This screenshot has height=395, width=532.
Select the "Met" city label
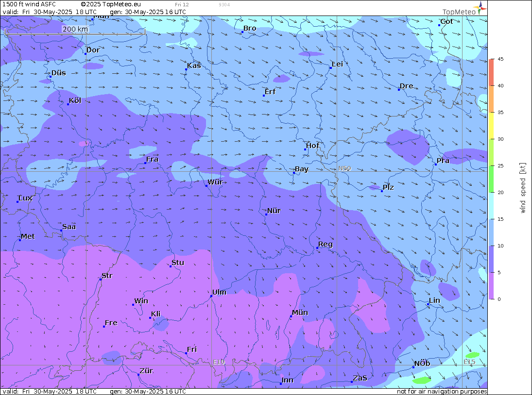tap(28, 237)
